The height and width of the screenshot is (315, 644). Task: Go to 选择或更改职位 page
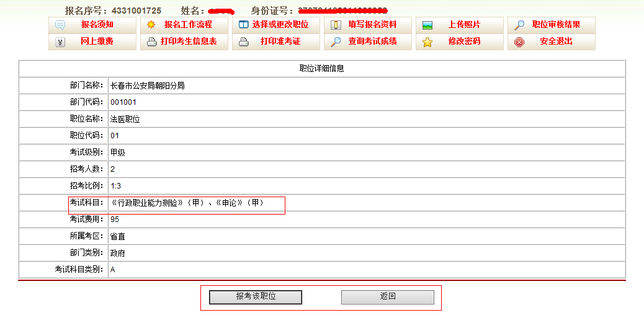click(280, 25)
